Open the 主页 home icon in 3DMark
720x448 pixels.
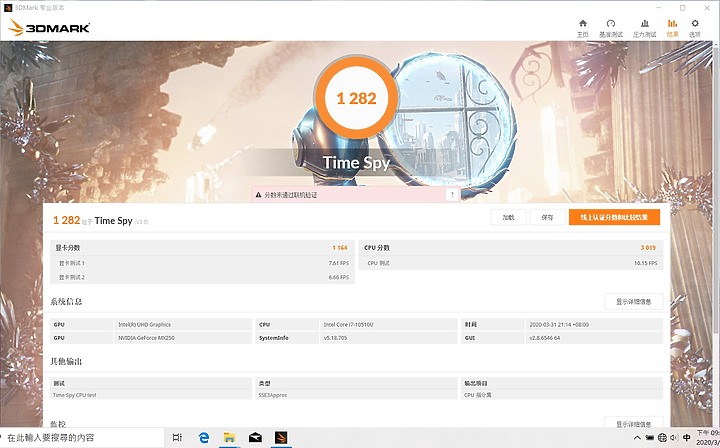point(582,28)
